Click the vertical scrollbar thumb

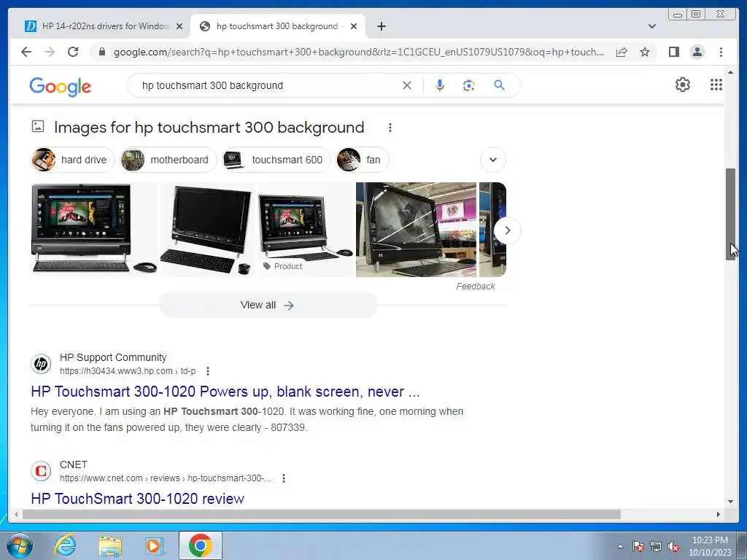click(730, 214)
